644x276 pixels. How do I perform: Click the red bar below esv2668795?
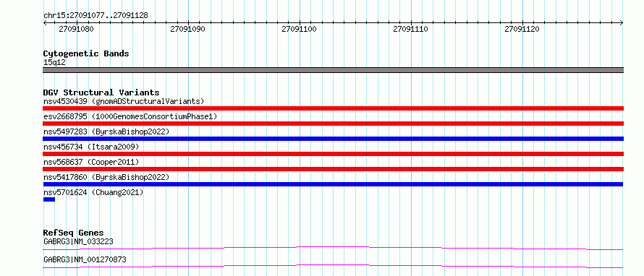tap(333, 124)
